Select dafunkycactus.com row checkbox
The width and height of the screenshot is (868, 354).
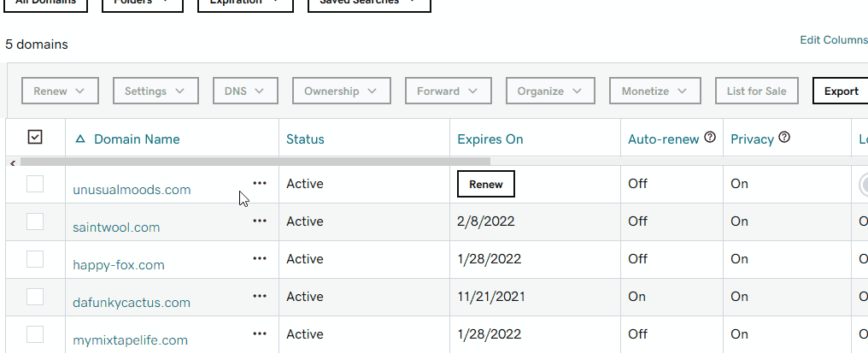35,297
